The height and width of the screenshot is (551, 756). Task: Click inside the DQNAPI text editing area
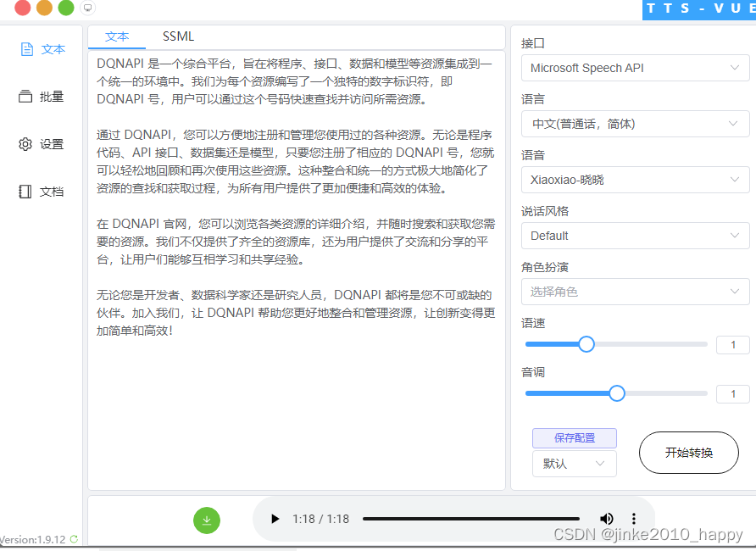click(297, 270)
